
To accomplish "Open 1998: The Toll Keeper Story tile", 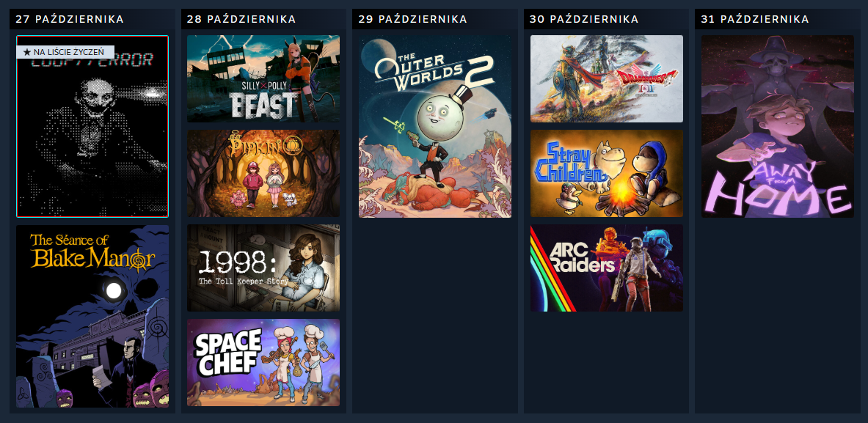I will tap(263, 268).
